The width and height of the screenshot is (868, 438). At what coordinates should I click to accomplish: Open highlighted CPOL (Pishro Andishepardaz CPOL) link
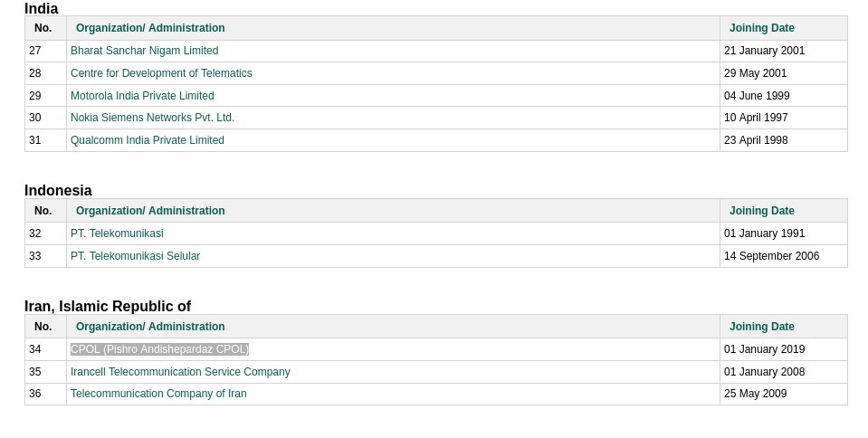159,348
